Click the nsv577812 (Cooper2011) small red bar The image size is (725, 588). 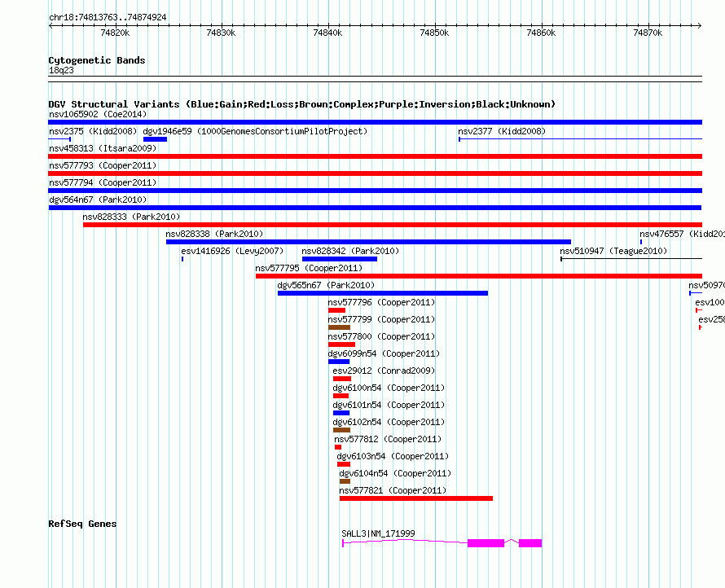(x=338, y=447)
